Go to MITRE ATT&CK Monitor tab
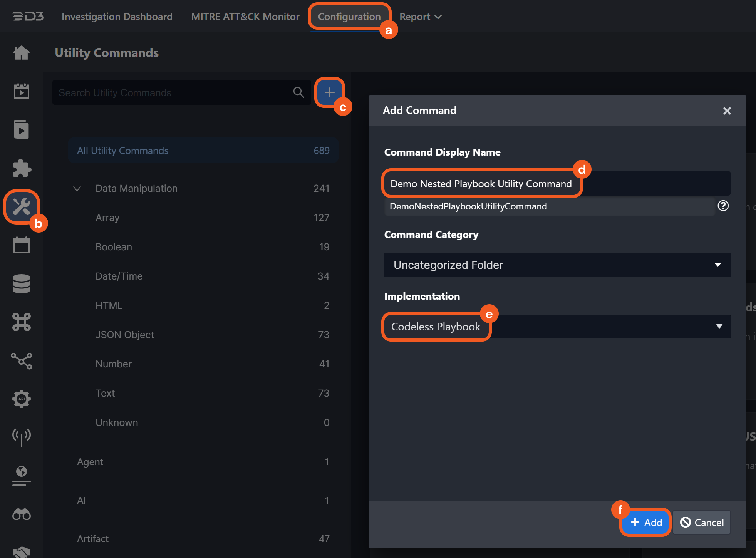 tap(245, 17)
